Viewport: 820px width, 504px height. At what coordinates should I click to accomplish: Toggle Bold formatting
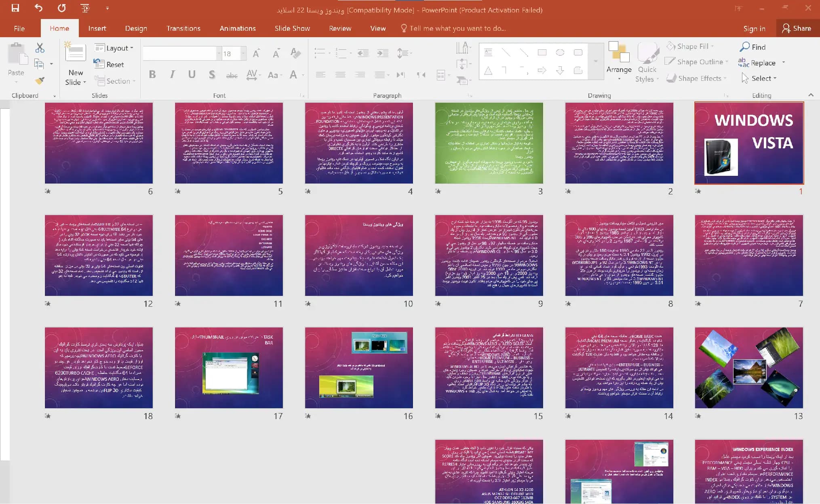tap(152, 74)
